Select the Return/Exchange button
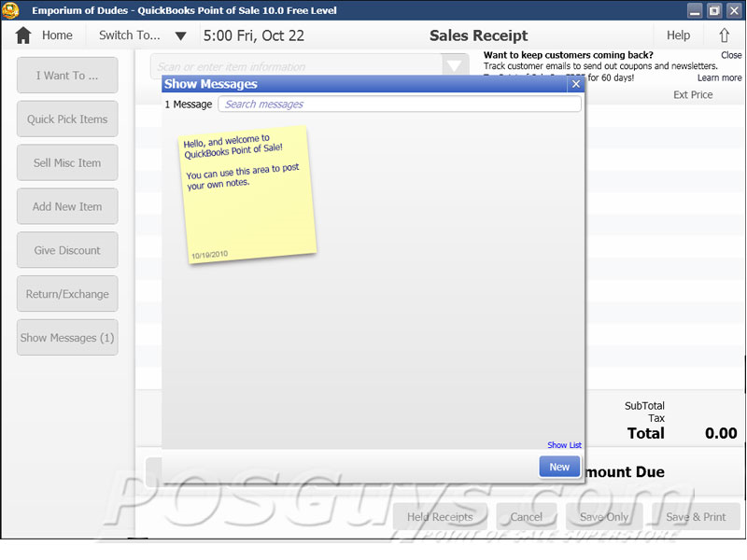The height and width of the screenshot is (560, 747). pyautogui.click(x=67, y=294)
